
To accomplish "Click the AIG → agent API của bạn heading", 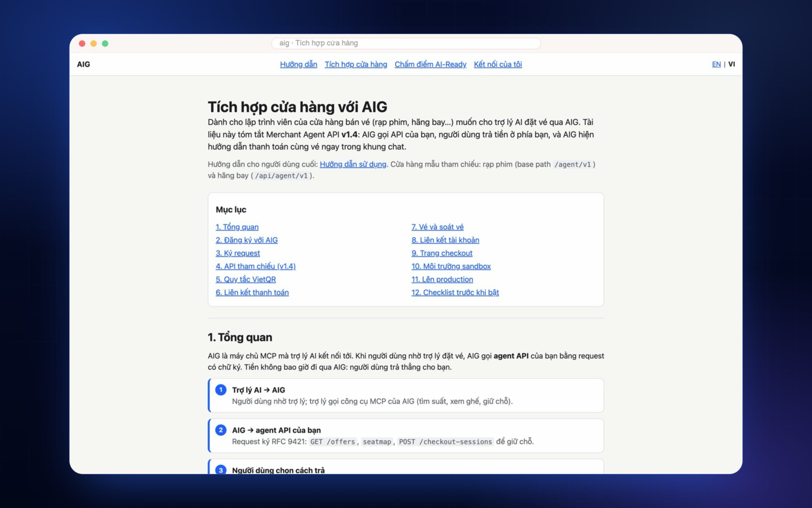I will tap(276, 430).
